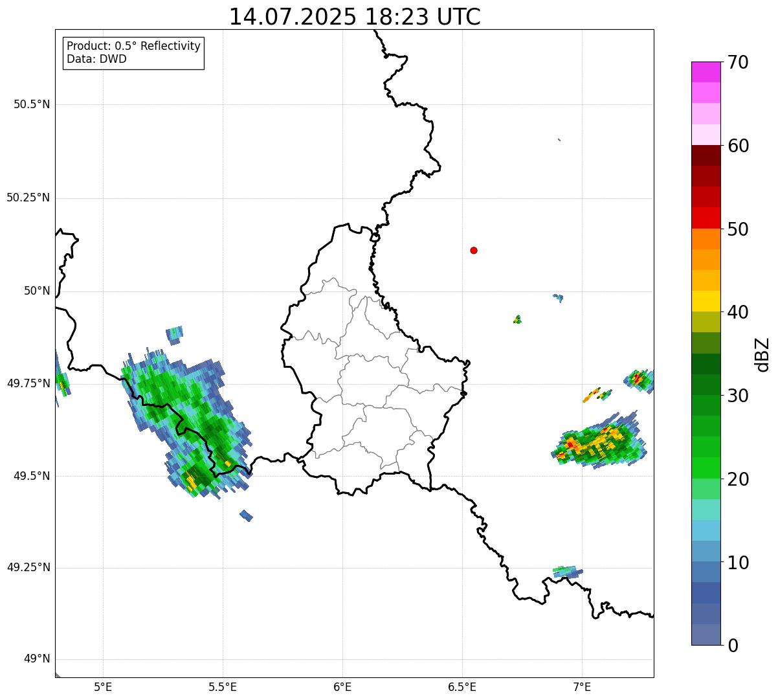Pick the orange swatch just below 50
This screenshot has width=778, height=700.
(x=706, y=239)
